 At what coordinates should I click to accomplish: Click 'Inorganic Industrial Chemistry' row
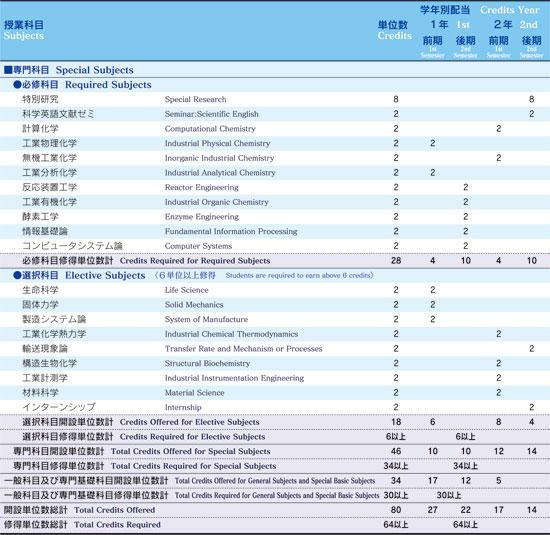[x=220, y=158]
